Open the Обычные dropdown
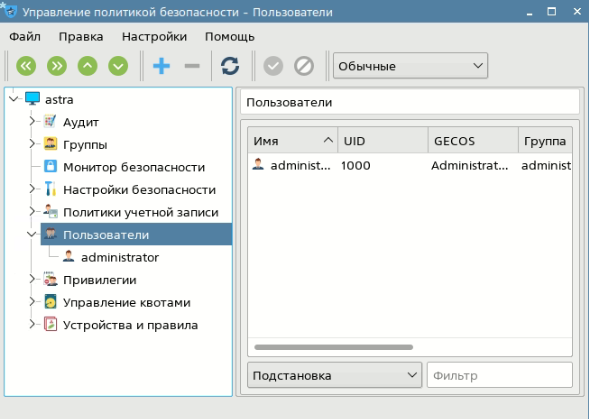This screenshot has width=589, height=419. point(410,66)
